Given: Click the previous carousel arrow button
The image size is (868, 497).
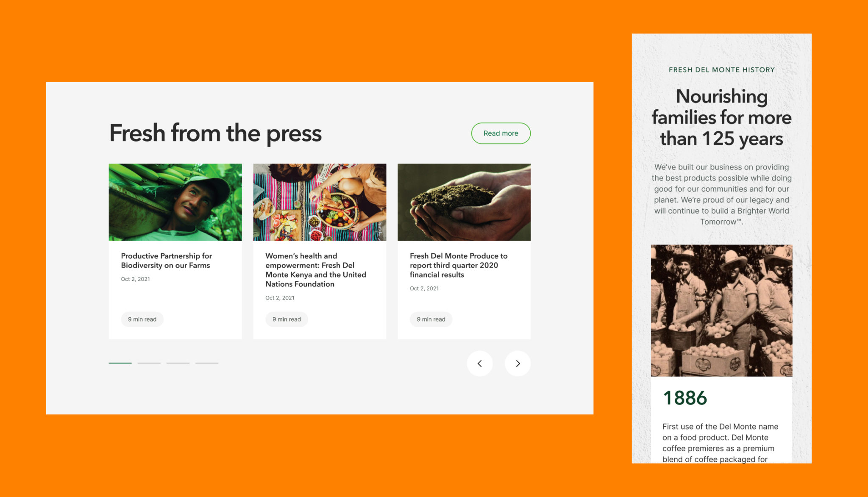Looking at the screenshot, I should (480, 363).
